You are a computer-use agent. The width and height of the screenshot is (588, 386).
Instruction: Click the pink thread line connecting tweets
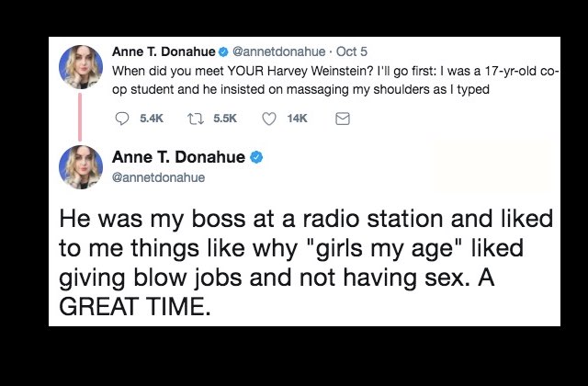80,117
